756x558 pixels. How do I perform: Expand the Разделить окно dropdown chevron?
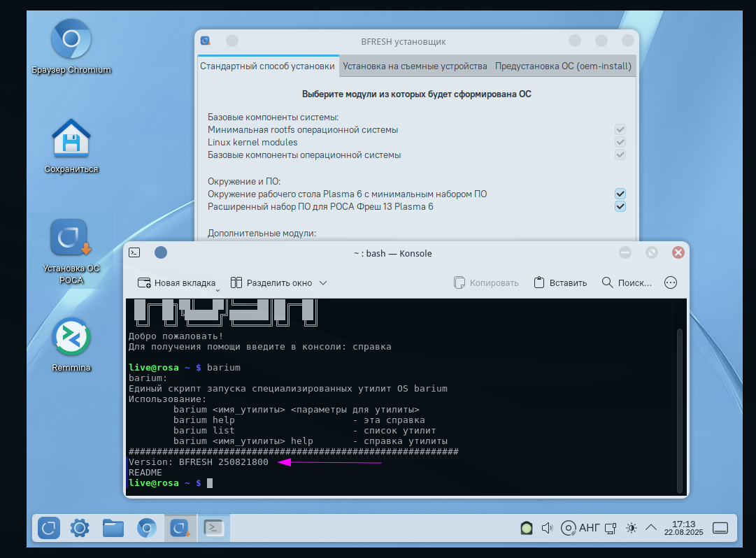tap(322, 283)
